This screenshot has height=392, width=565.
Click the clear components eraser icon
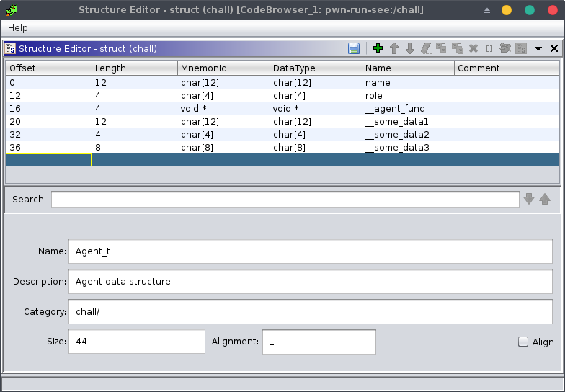coord(426,48)
